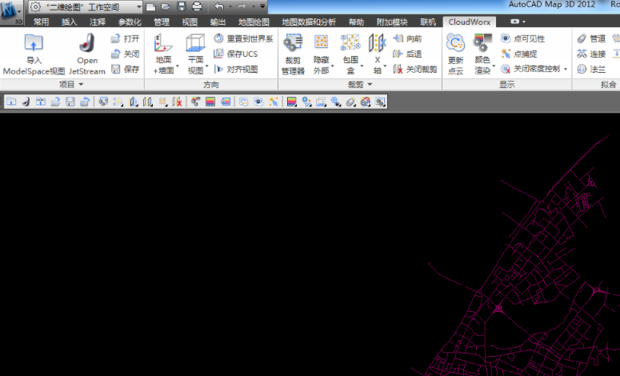Open the 关闭密度控制 dropdown
Viewport: 620px width, 376px height.
[565, 69]
